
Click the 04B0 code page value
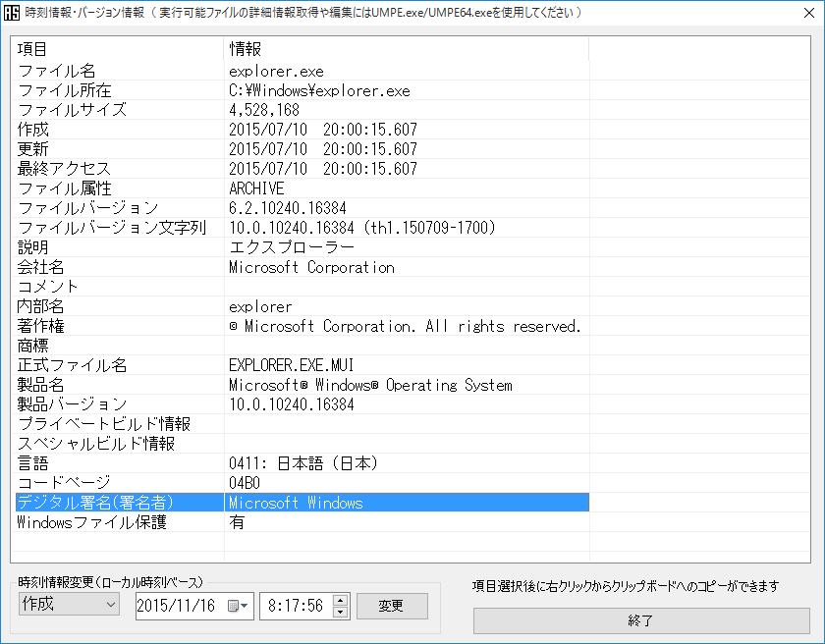(x=245, y=483)
